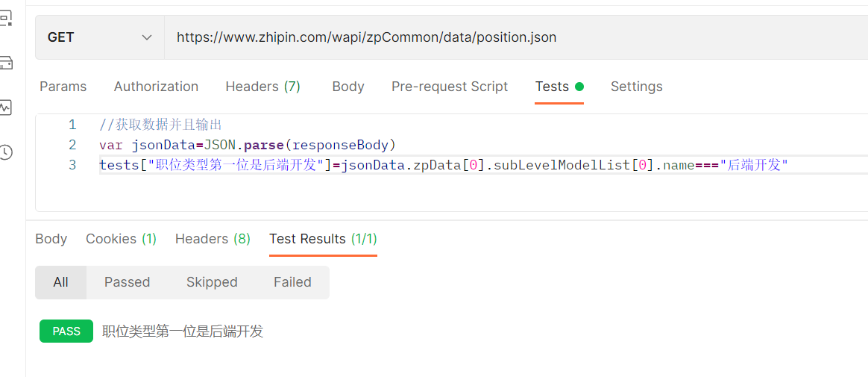
Task: Open the Pre-request Script tab
Action: [x=449, y=87]
